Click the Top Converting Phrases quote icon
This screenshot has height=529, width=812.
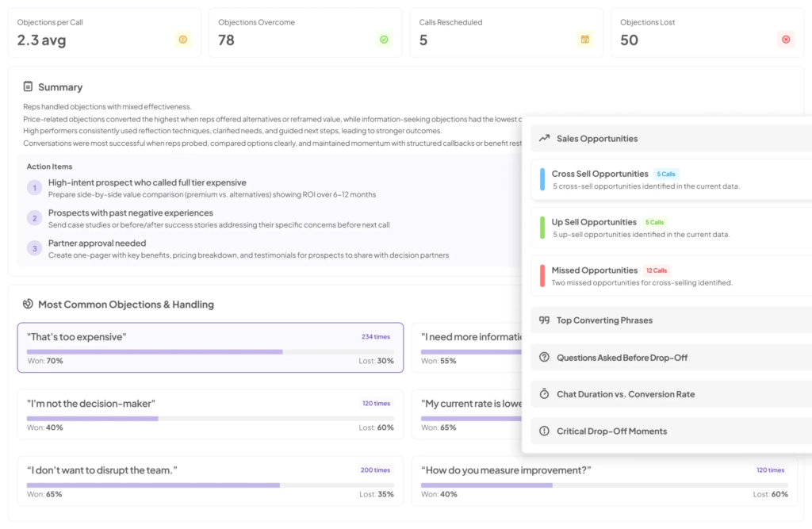[544, 320]
